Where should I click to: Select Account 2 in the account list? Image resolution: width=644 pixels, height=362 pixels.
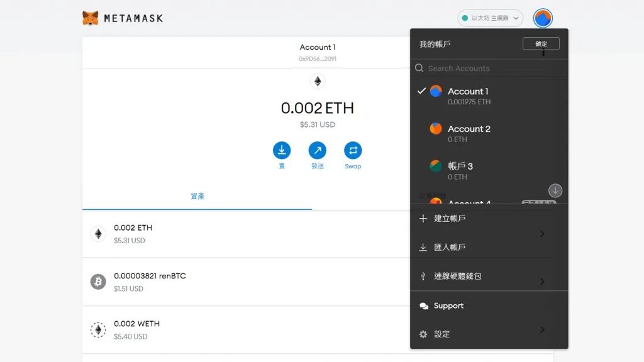coord(489,133)
